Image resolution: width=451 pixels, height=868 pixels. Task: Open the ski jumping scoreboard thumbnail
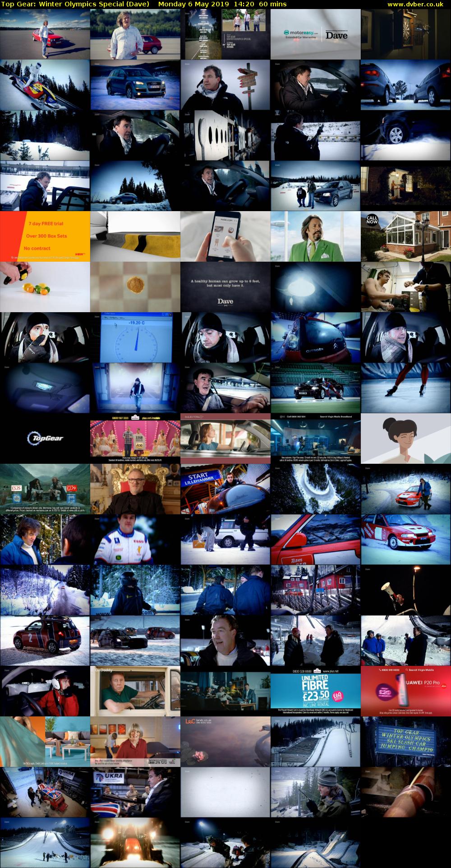coord(405,742)
